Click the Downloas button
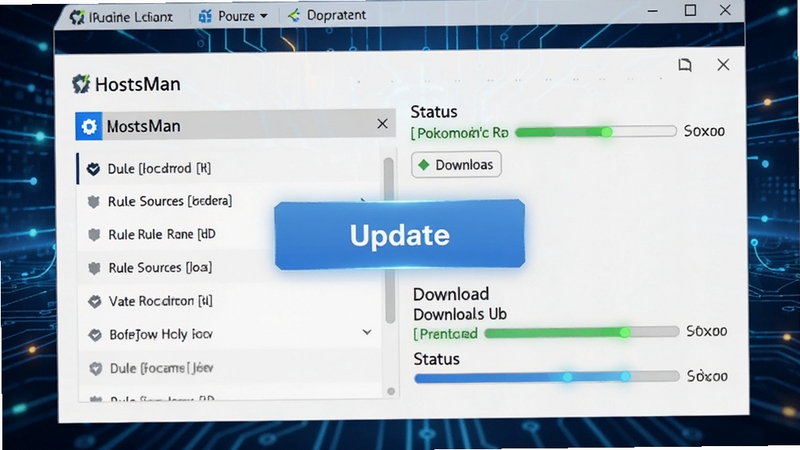800x450 pixels. coord(456,164)
